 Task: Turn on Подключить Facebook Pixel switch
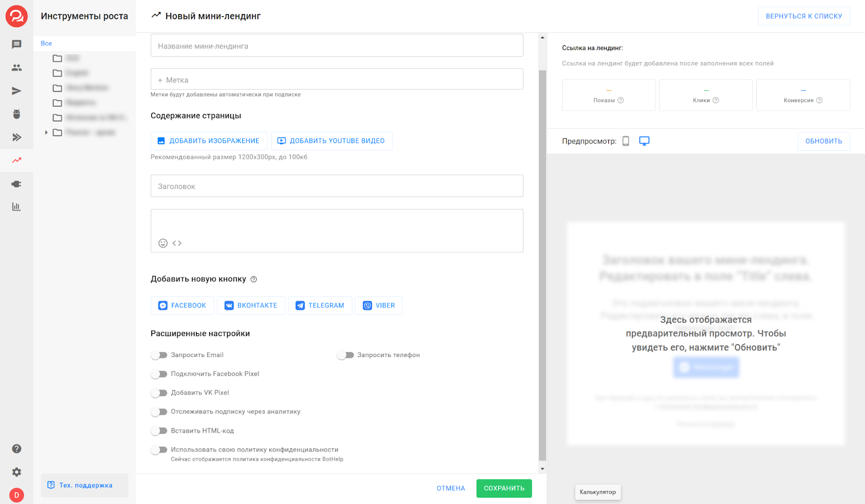pyautogui.click(x=159, y=374)
